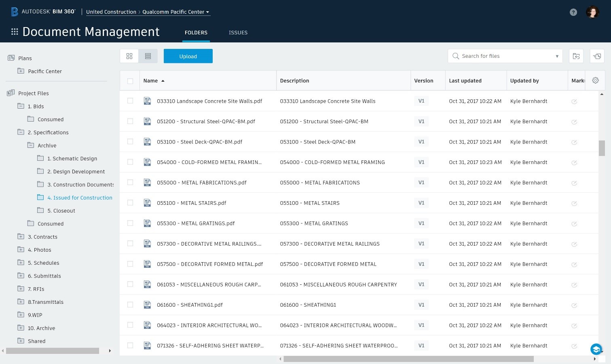
Task: Check the 055300 METAL GRATINGS row
Action: (130, 223)
